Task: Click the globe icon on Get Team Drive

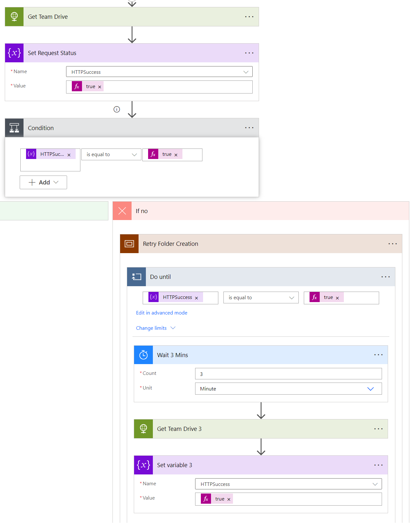Action: point(14,17)
